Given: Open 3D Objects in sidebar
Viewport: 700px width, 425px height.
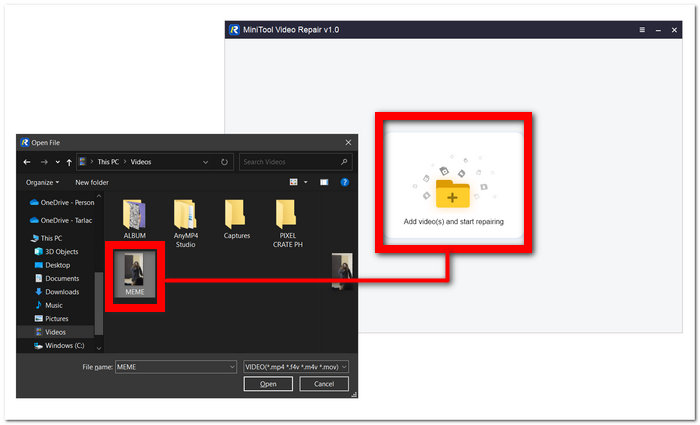Looking at the screenshot, I should (x=57, y=252).
